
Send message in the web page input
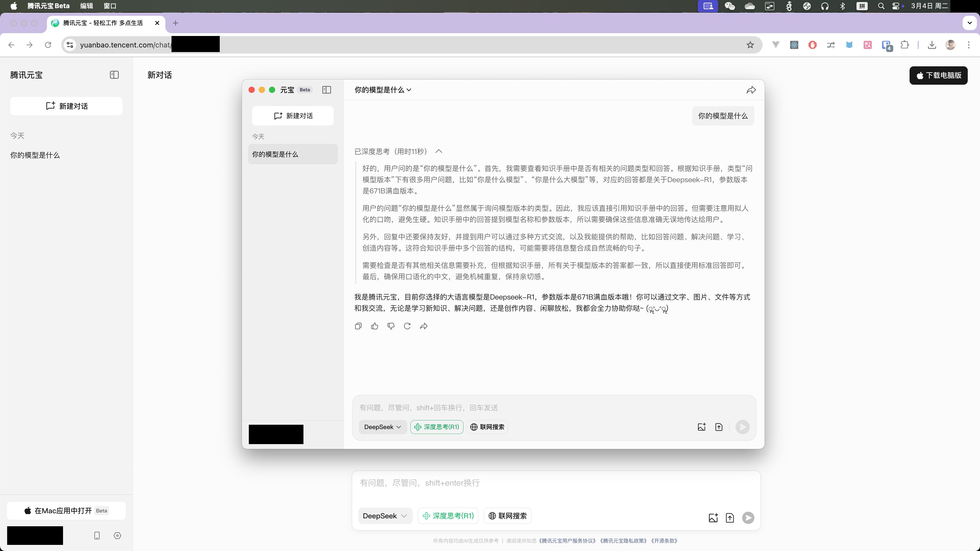pos(748,518)
